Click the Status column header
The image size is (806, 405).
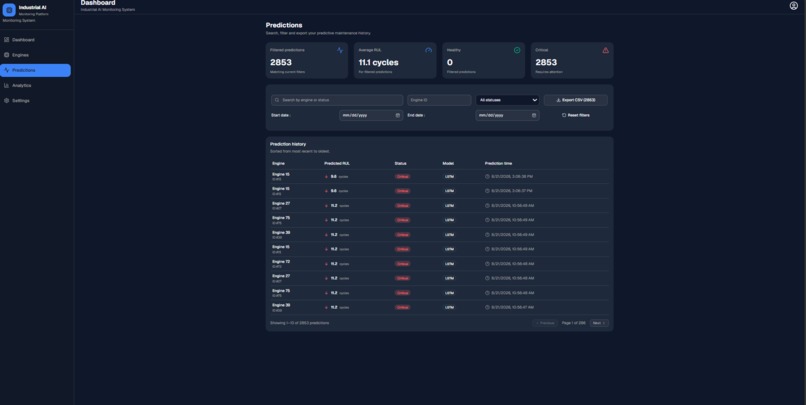(x=400, y=163)
